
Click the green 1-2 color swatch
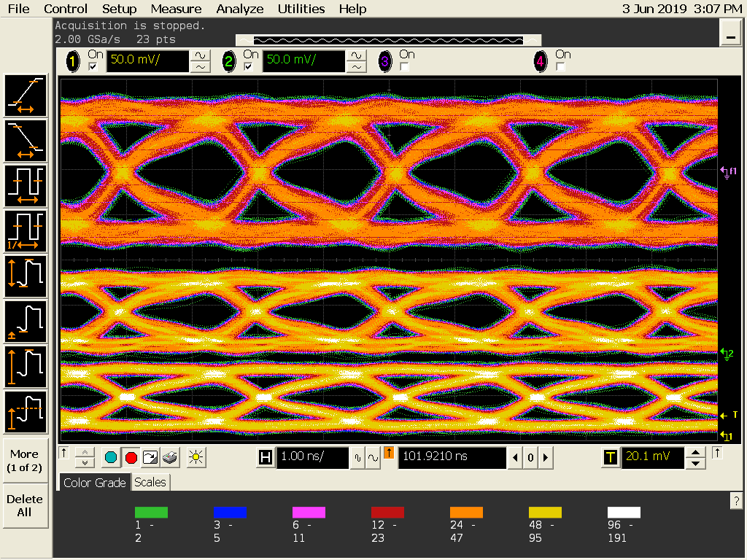[x=151, y=513]
